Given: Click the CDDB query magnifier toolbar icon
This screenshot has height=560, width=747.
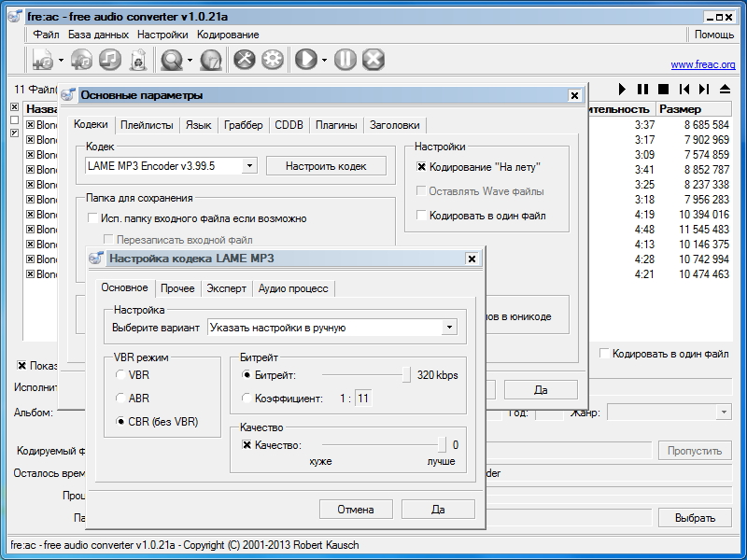Looking at the screenshot, I should click(x=172, y=60).
